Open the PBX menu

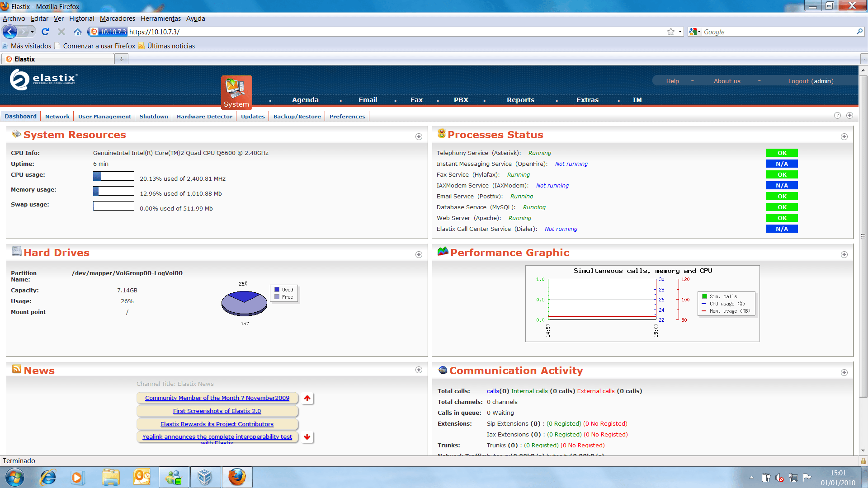461,100
